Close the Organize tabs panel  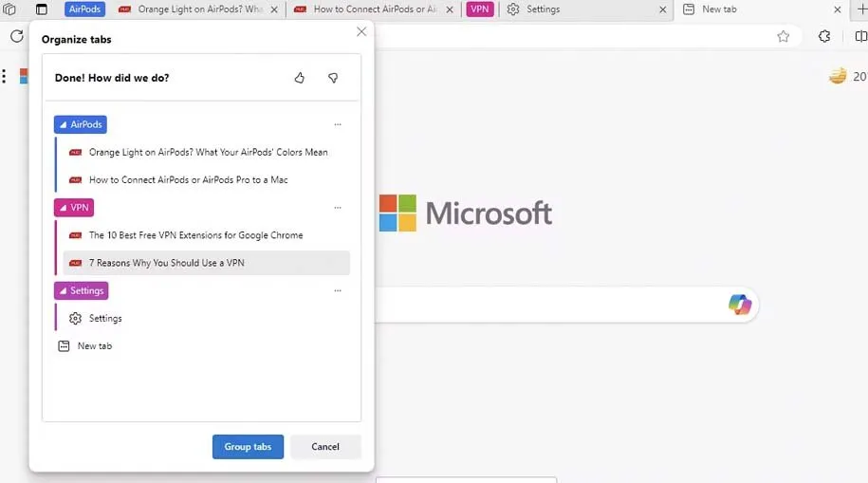point(361,31)
